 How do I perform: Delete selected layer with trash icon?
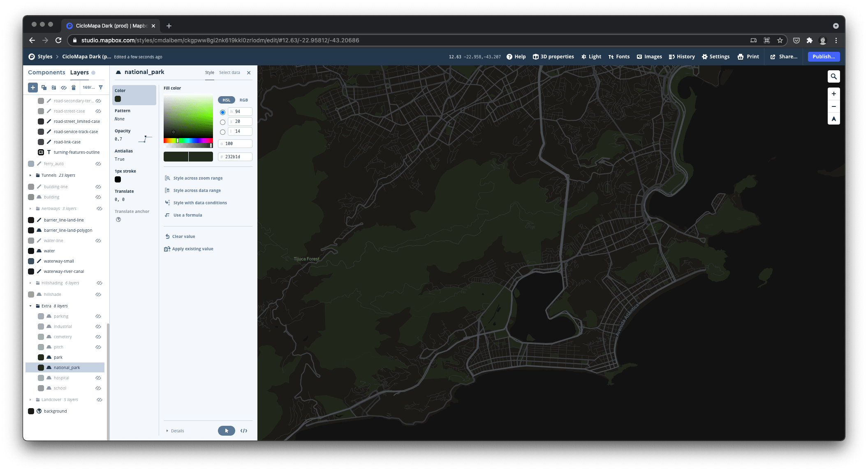[74, 87]
